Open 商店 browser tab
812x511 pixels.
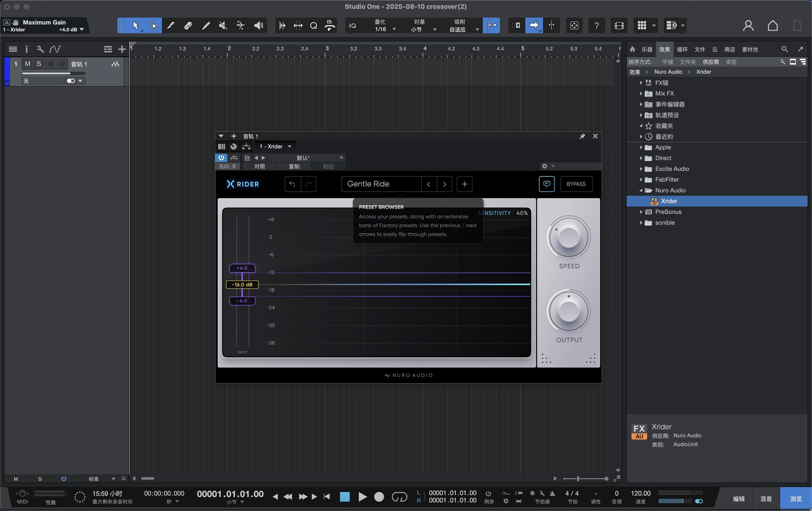[730, 49]
